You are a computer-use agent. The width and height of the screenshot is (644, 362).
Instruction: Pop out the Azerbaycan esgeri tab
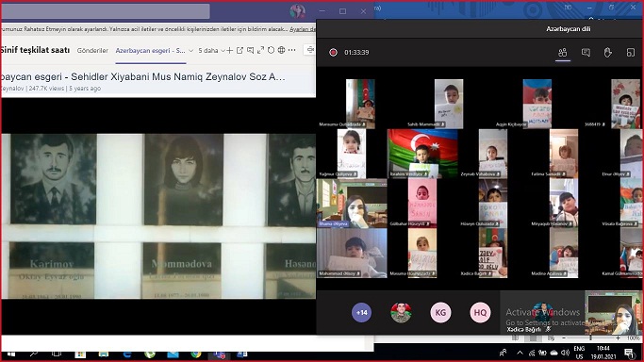(239, 51)
